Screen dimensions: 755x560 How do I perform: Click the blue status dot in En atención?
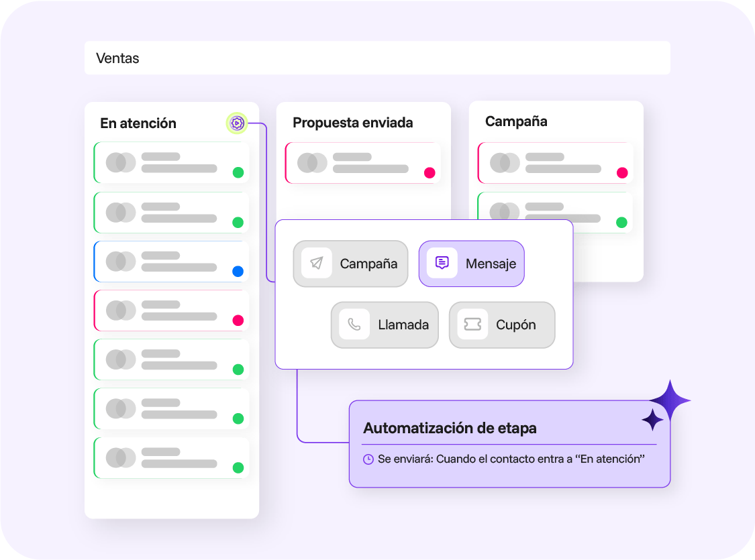(238, 272)
